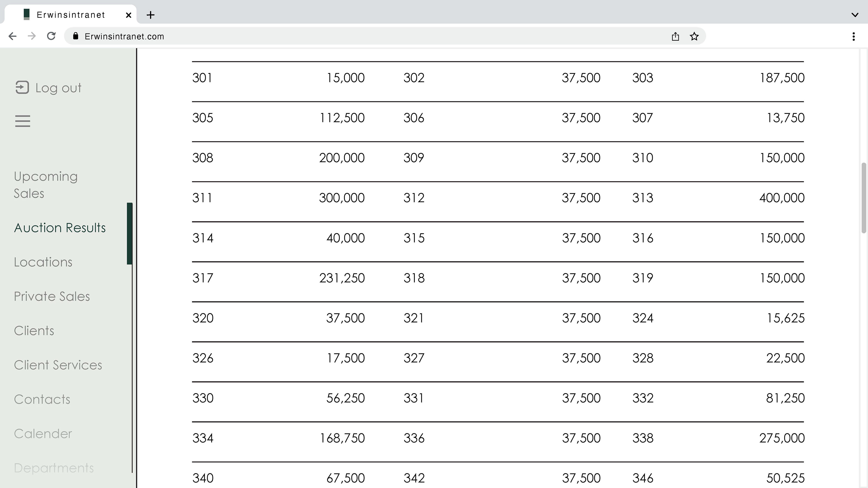
Task: Go to Private Sales section
Action: pyautogui.click(x=52, y=297)
